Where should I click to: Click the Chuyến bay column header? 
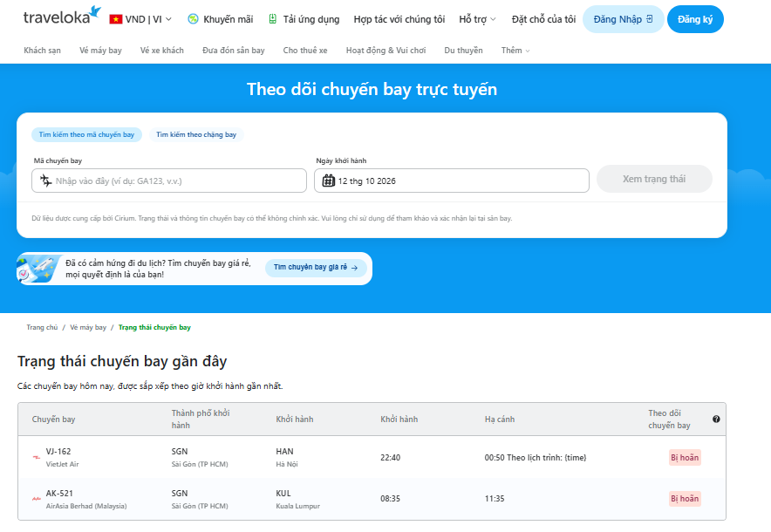click(53, 419)
